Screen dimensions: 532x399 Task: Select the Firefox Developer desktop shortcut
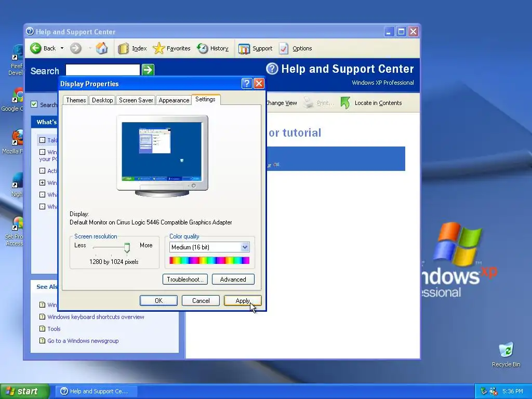pos(16,60)
